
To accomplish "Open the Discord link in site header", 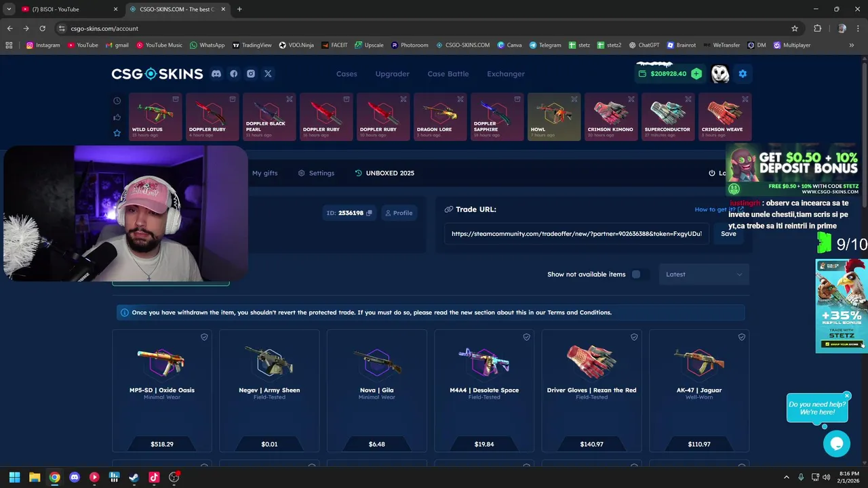I will pyautogui.click(x=216, y=74).
